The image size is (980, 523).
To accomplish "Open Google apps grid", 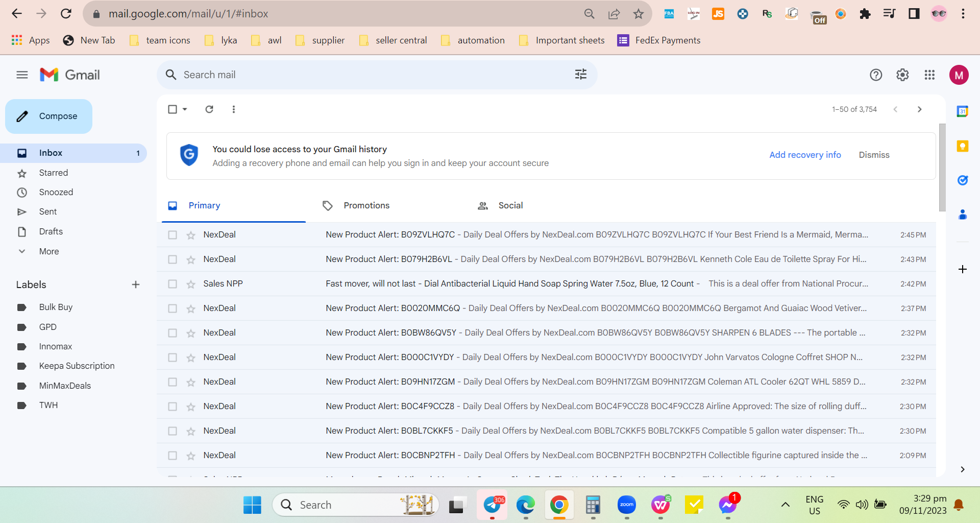I will tap(929, 75).
